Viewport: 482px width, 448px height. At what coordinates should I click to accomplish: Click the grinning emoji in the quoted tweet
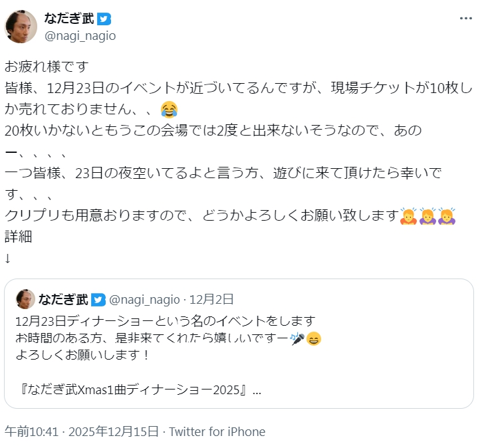click(x=314, y=338)
